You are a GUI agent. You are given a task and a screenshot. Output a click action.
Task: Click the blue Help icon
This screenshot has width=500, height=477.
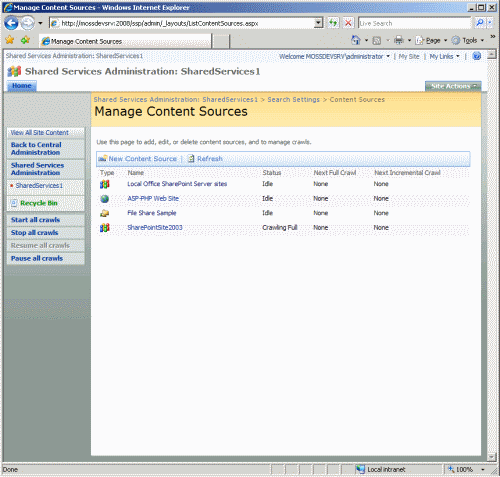477,56
